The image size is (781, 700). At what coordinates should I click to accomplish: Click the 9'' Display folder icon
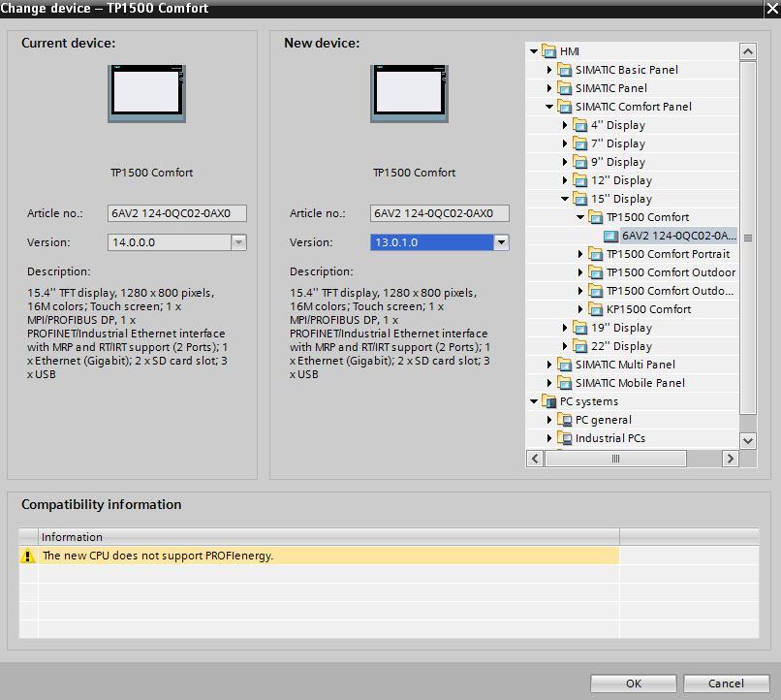(x=579, y=162)
